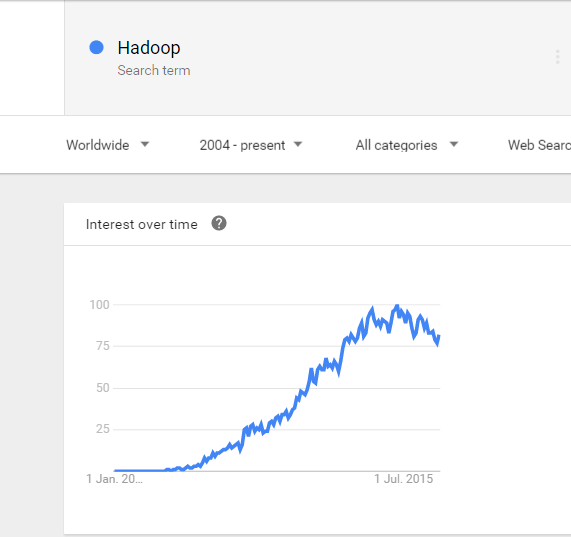Click the 75 value axis label
571x537 pixels.
pyautogui.click(x=103, y=346)
